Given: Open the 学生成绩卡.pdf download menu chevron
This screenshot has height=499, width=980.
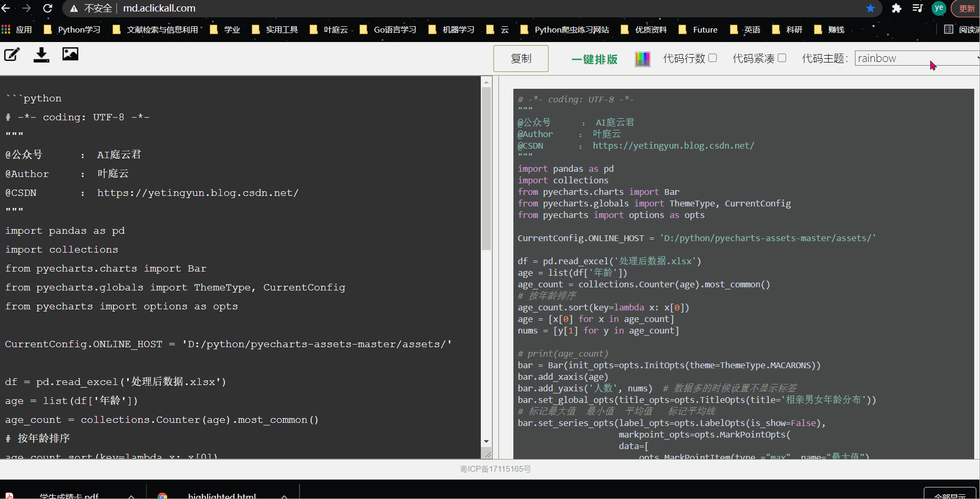Looking at the screenshot, I should click(x=131, y=496).
